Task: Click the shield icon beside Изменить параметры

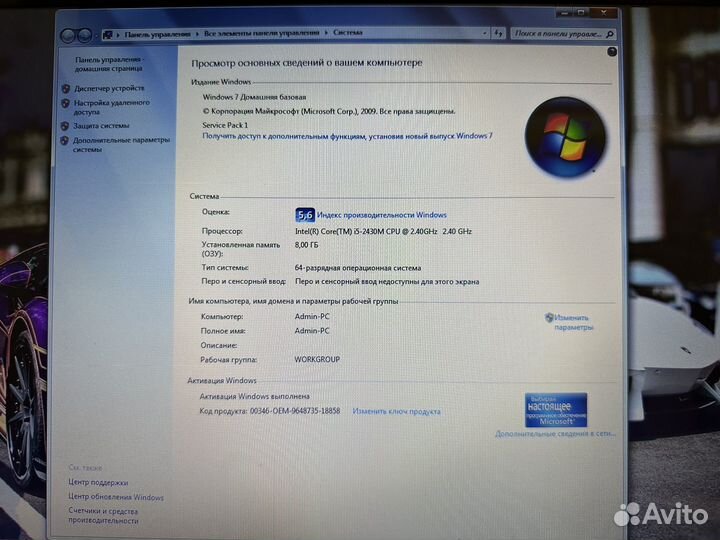Action: coord(549,317)
